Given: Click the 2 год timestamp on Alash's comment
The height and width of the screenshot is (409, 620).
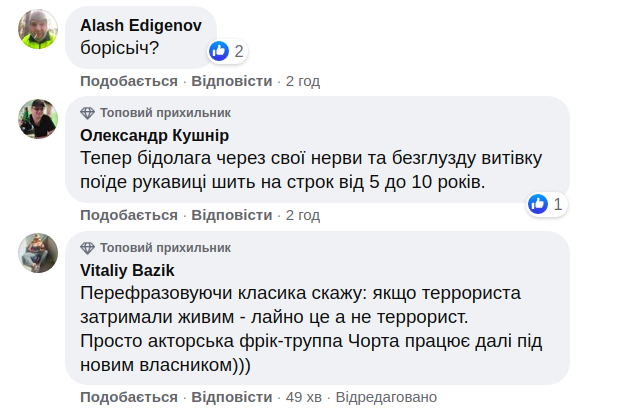Looking at the screenshot, I should [x=303, y=80].
